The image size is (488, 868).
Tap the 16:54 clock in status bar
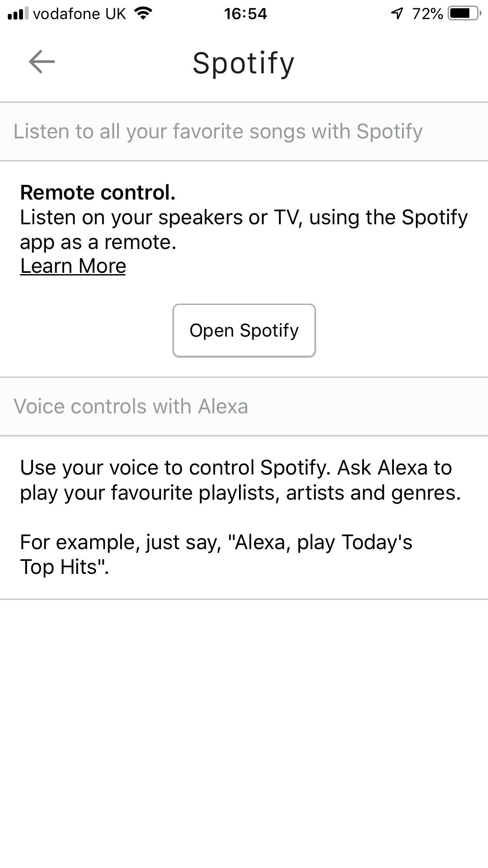[245, 14]
